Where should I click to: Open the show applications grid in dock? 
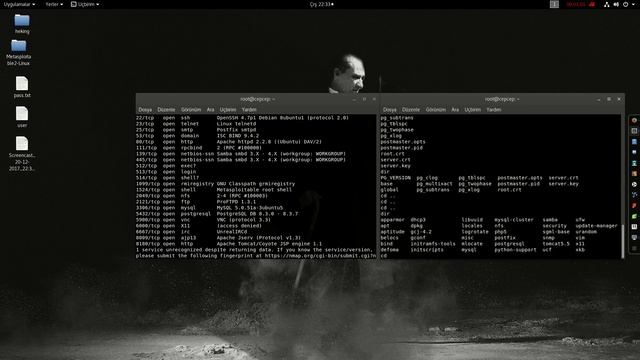coord(634,248)
